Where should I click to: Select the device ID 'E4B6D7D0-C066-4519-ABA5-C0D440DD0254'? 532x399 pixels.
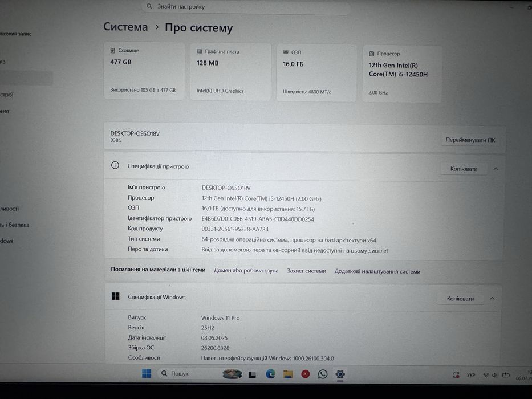click(x=258, y=219)
